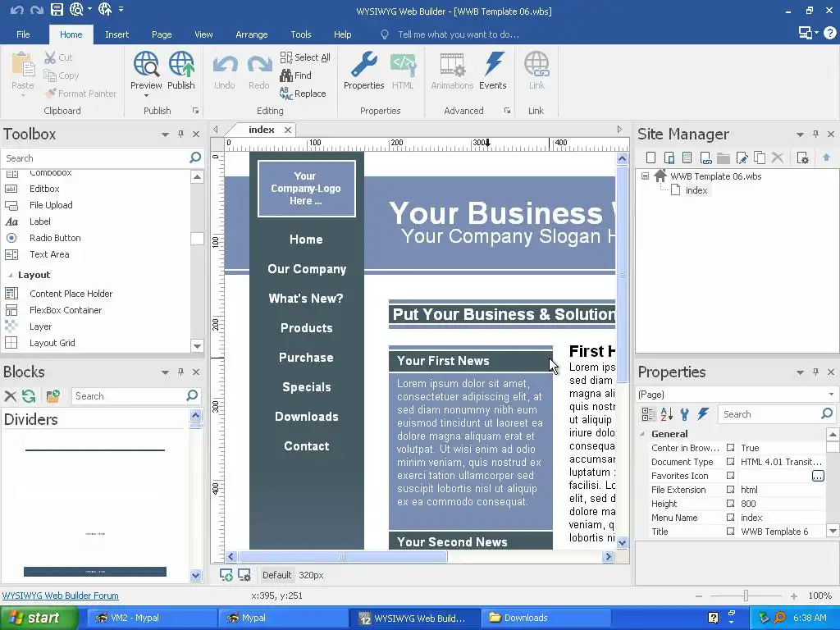Click the Default breakpoint button
The height and width of the screenshot is (630, 840).
(276, 575)
